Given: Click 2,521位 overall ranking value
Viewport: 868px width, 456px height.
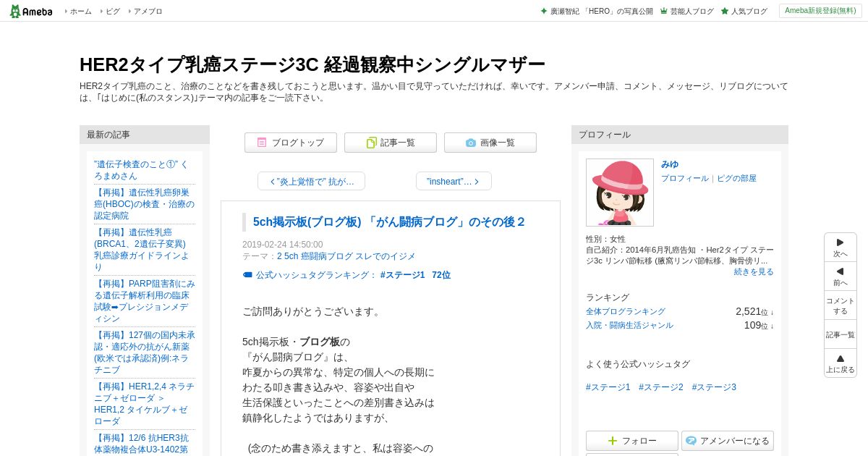Looking at the screenshot, I should tap(754, 311).
